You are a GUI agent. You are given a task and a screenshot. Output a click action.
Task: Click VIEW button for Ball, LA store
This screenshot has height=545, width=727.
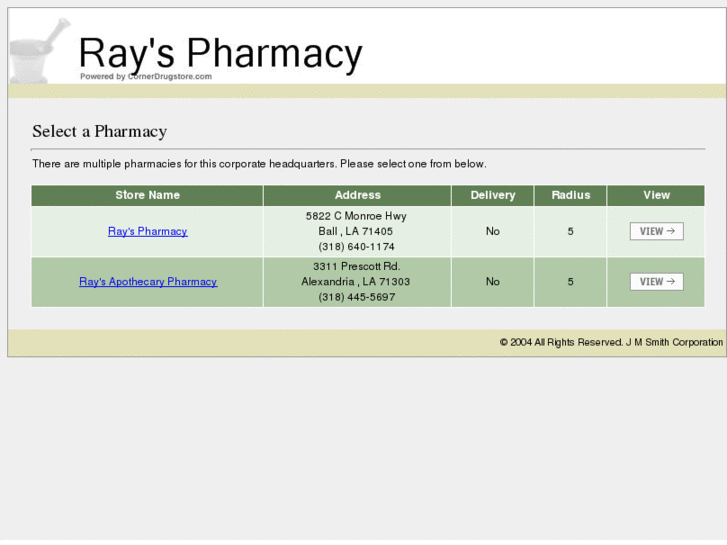click(x=656, y=231)
